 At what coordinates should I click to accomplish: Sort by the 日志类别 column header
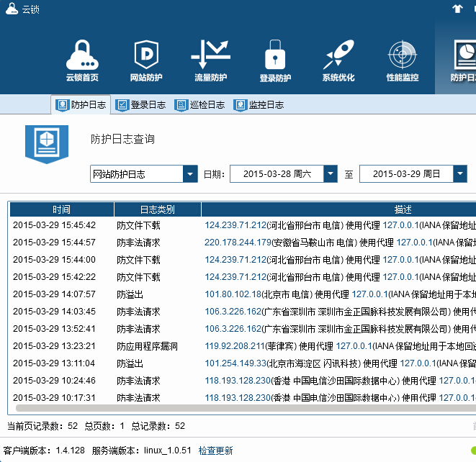pos(157,209)
